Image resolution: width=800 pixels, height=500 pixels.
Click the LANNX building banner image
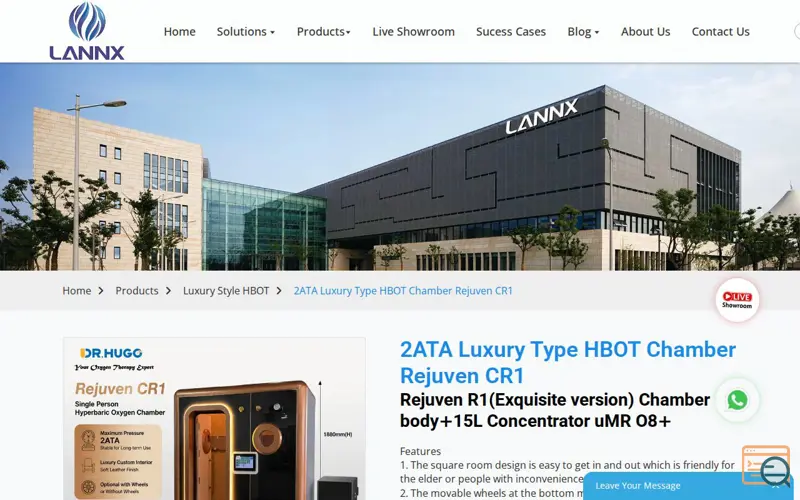pos(400,167)
